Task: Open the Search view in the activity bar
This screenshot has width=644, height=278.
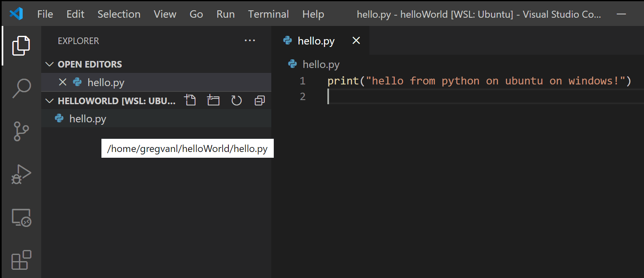Action: 21,88
